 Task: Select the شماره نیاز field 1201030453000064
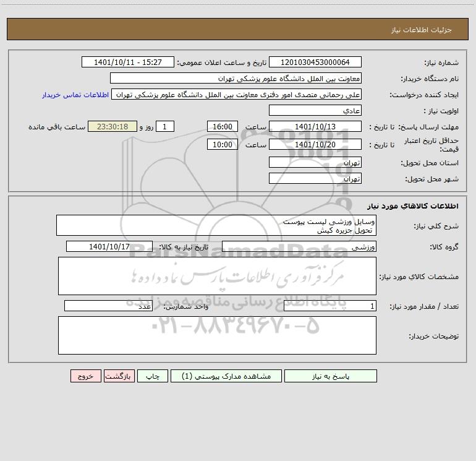(315, 62)
